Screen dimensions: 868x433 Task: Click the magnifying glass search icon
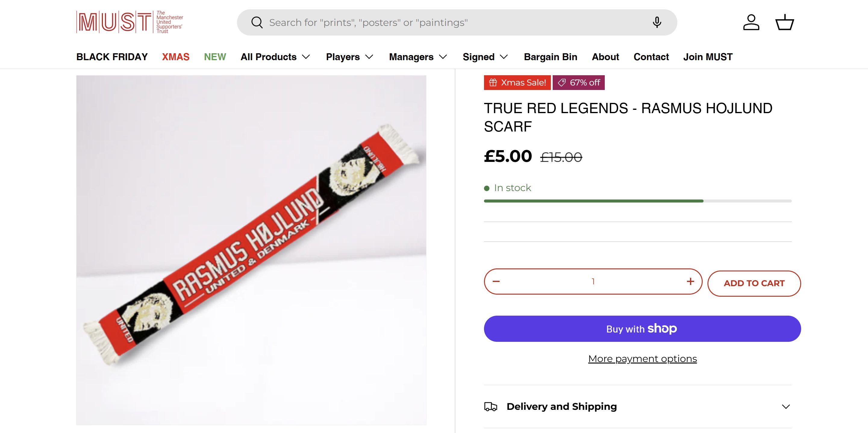click(x=257, y=23)
